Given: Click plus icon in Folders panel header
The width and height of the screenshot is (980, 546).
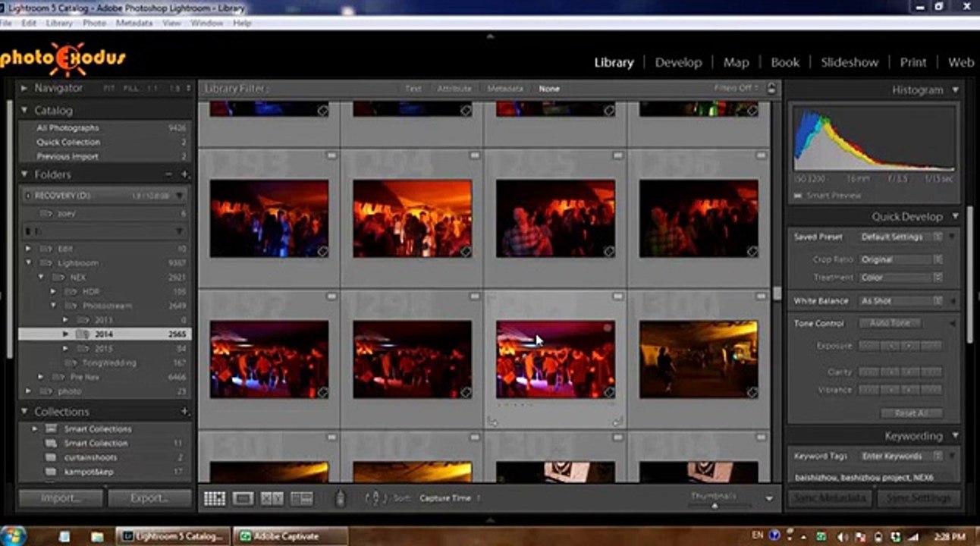Looking at the screenshot, I should 184,174.
